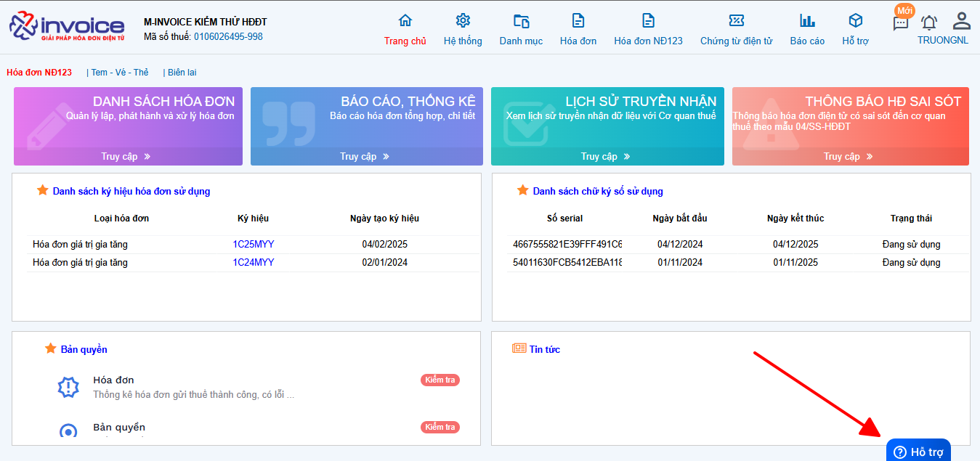
Task: Click Kiểm tra button for Bản quyền
Action: pyautogui.click(x=440, y=427)
